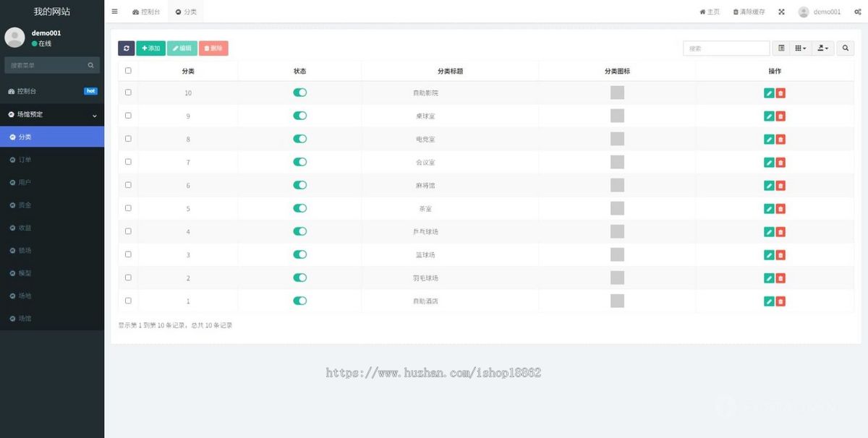Viewport: 868px width, 438px height.
Task: Edit the 麻将馆 row with pencil icon
Action: coord(769,186)
